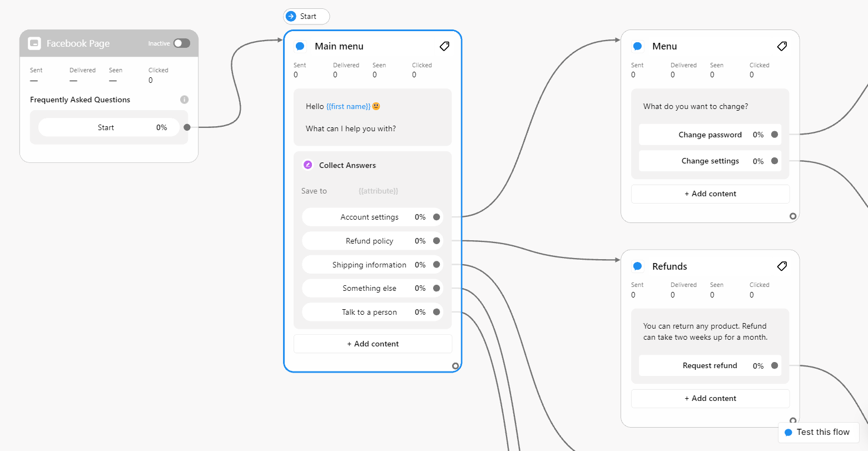Toggle the Inactive switch on the Facebook Page card
This screenshot has height=451, width=868.
[x=182, y=43]
